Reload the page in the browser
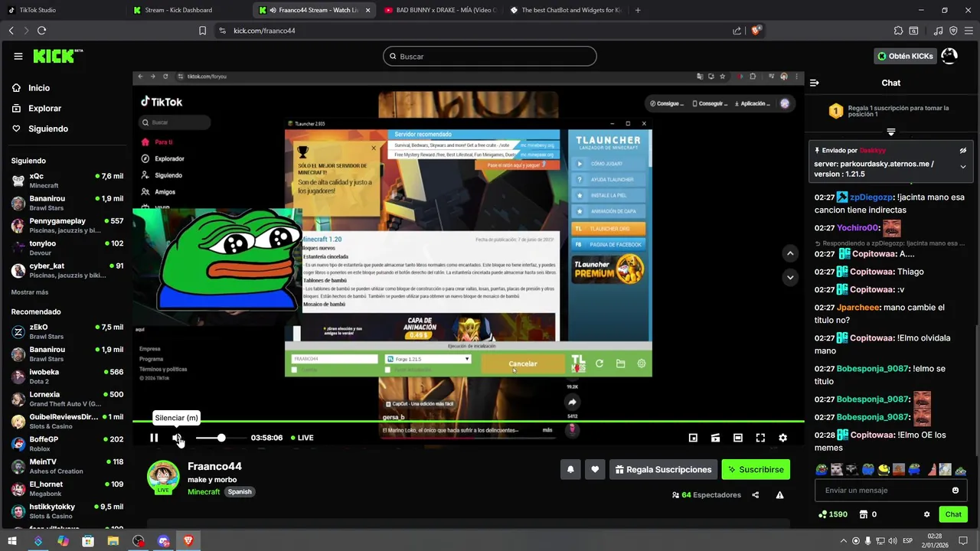 pyautogui.click(x=41, y=31)
